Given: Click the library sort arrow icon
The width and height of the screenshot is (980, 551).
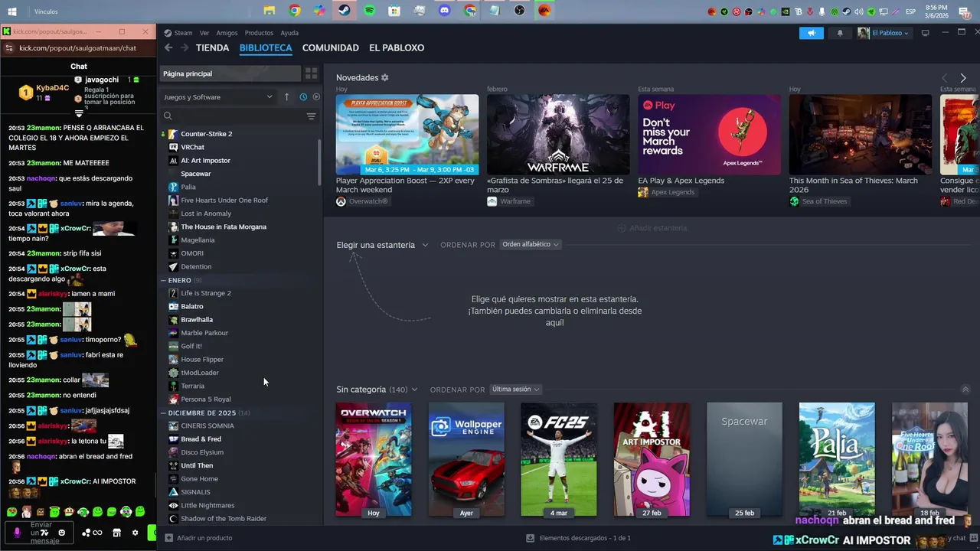Looking at the screenshot, I should [x=287, y=97].
